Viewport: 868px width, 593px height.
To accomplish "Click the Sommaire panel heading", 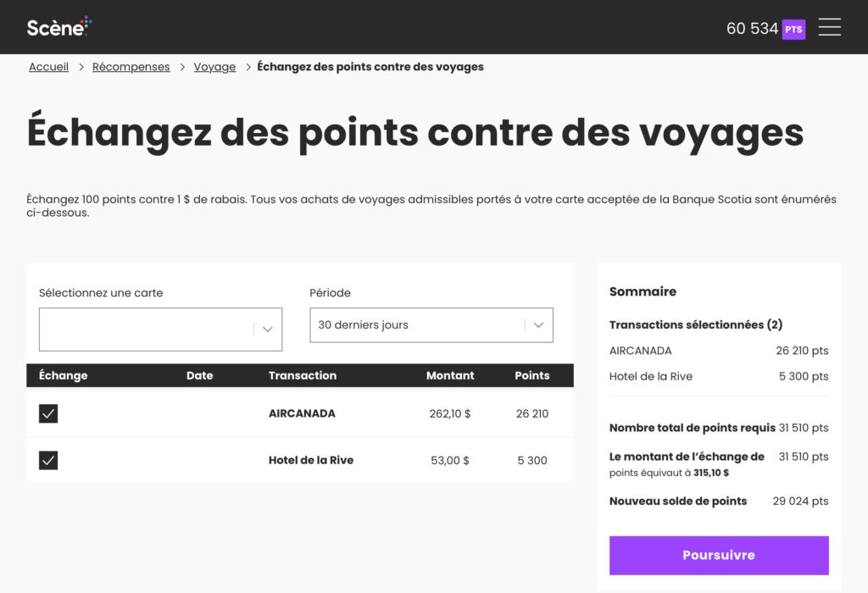I will point(643,291).
